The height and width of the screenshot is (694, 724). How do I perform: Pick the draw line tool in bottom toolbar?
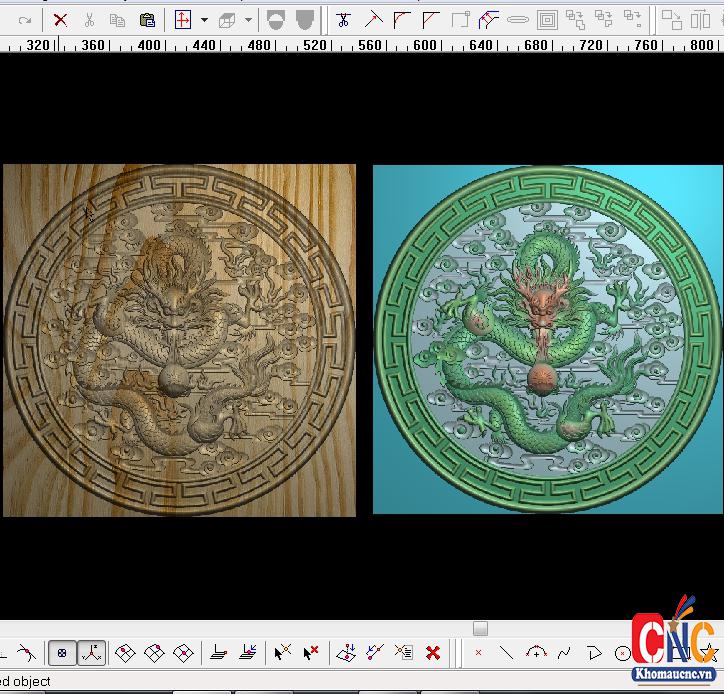point(507,653)
